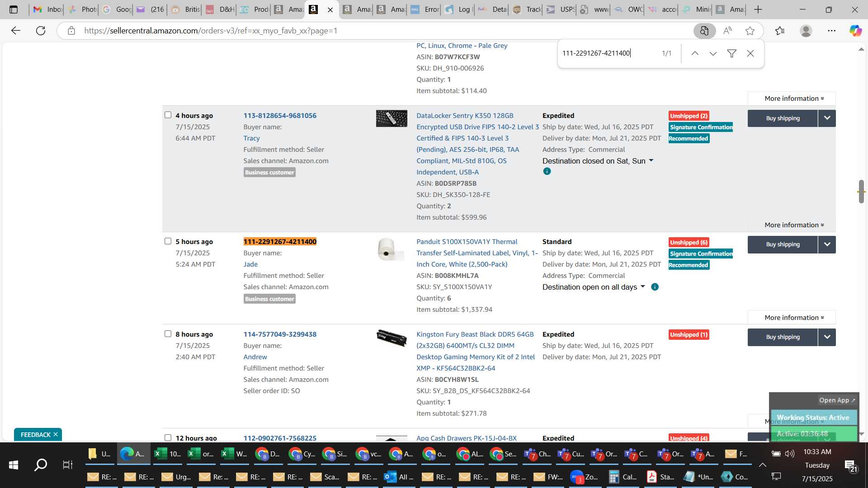The height and width of the screenshot is (488, 868).
Task: Switch to the D&H browser tab
Action: [219, 9]
